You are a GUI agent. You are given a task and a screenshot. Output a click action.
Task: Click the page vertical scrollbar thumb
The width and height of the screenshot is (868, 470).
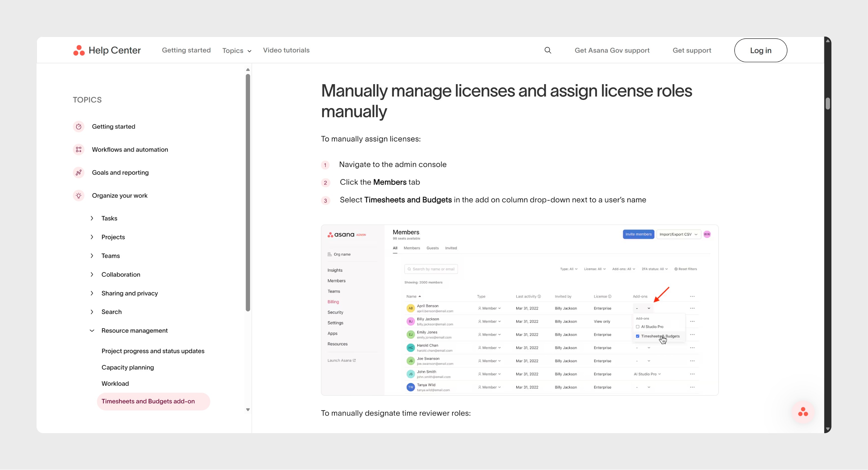tap(827, 104)
